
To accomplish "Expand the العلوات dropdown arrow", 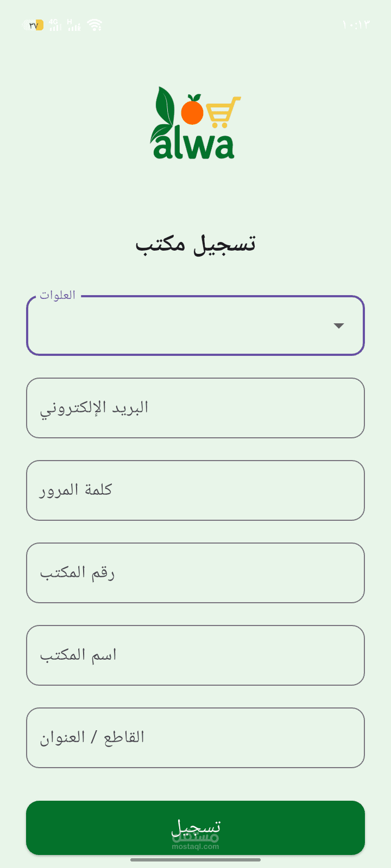I will point(339,326).
